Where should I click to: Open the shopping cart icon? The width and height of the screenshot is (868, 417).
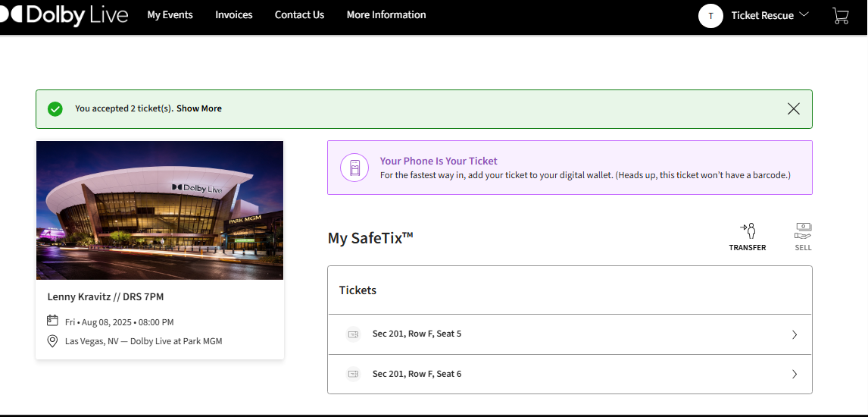840,15
